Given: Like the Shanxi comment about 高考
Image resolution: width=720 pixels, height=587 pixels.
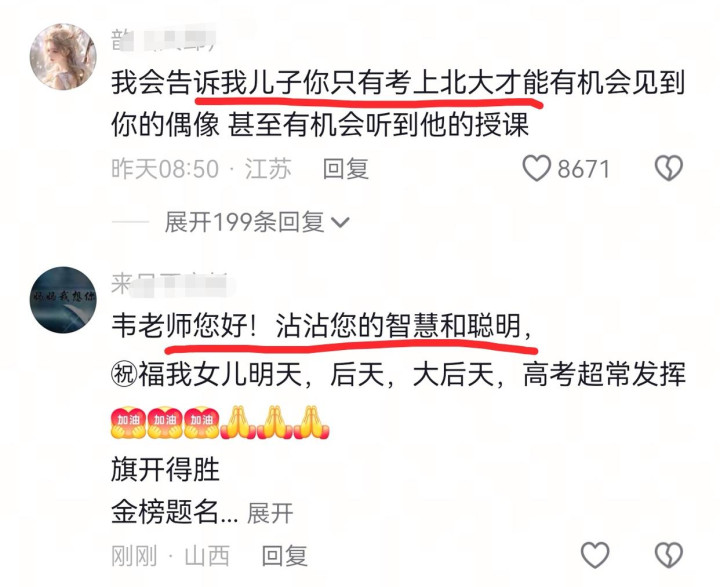Looking at the screenshot, I should click(595, 554).
